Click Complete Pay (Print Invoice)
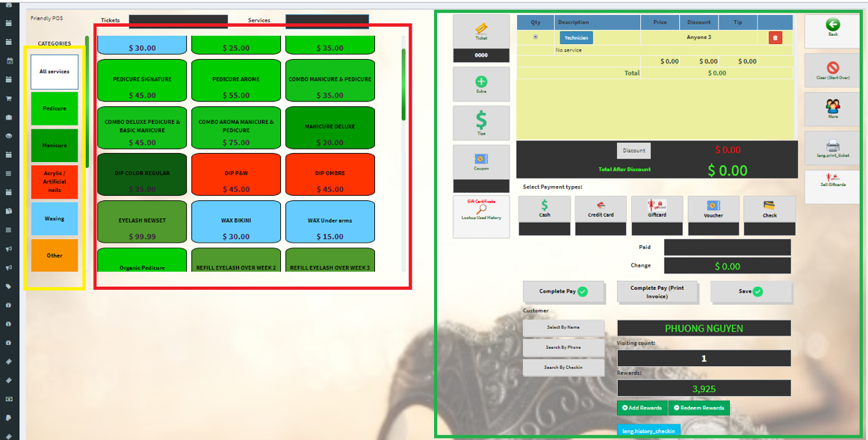Image resolution: width=868 pixels, height=440 pixels. point(657,291)
